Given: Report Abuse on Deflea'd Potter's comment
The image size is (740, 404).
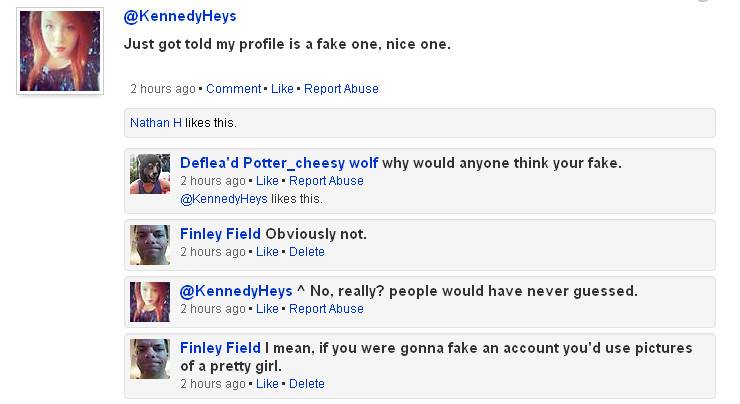Looking at the screenshot, I should (x=326, y=181).
